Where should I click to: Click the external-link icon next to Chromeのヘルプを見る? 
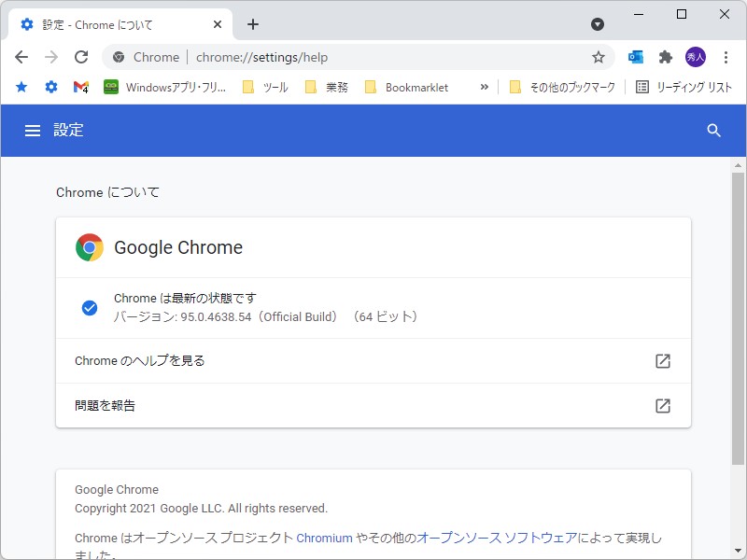point(663,360)
